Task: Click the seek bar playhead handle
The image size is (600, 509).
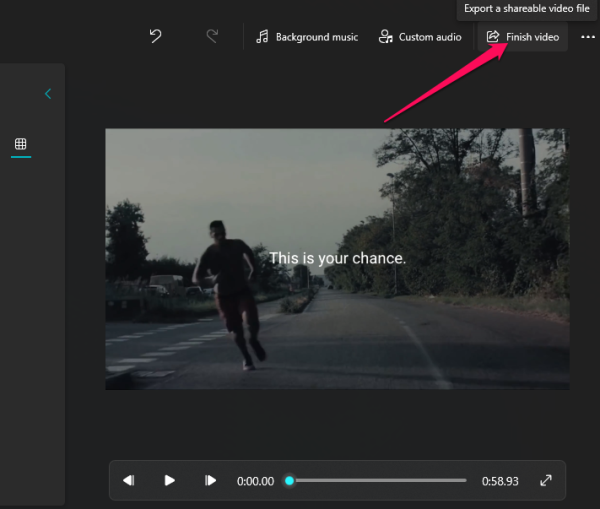Action: (x=290, y=480)
